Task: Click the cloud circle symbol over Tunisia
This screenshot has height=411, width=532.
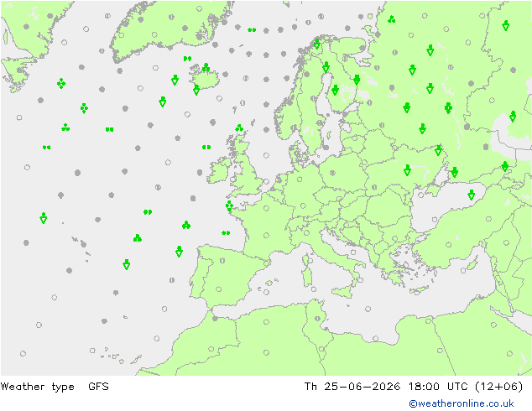Action: click(317, 319)
